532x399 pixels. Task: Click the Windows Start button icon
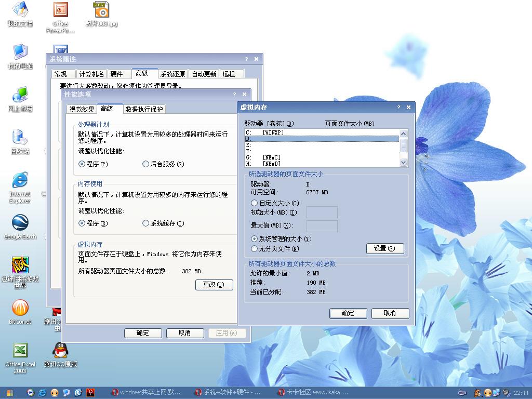(10, 393)
